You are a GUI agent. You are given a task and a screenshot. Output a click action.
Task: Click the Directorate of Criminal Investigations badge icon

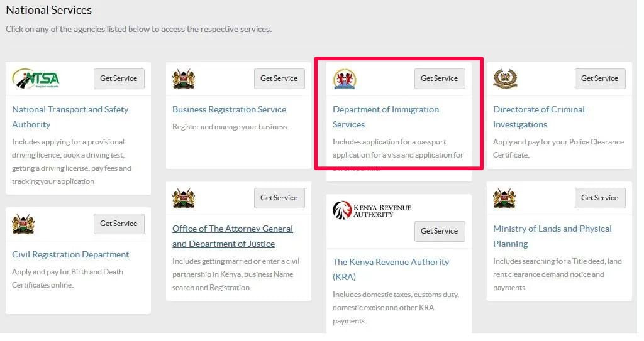505,78
